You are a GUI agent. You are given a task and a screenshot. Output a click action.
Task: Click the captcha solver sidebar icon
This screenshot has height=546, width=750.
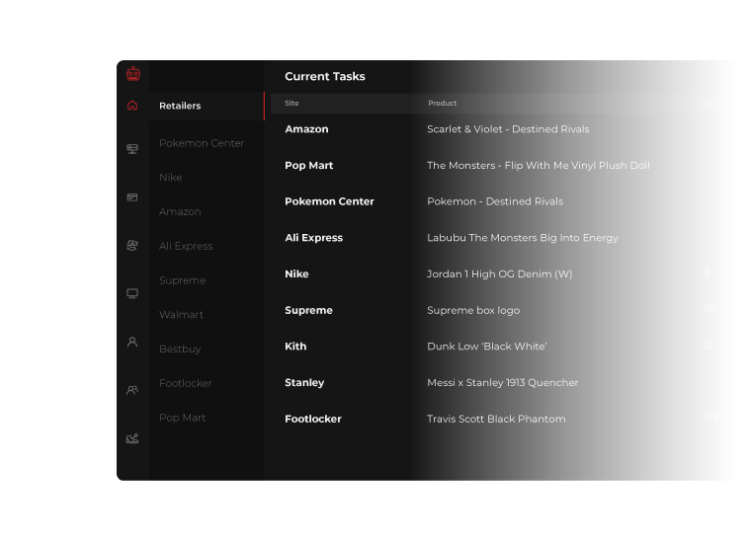tap(132, 245)
